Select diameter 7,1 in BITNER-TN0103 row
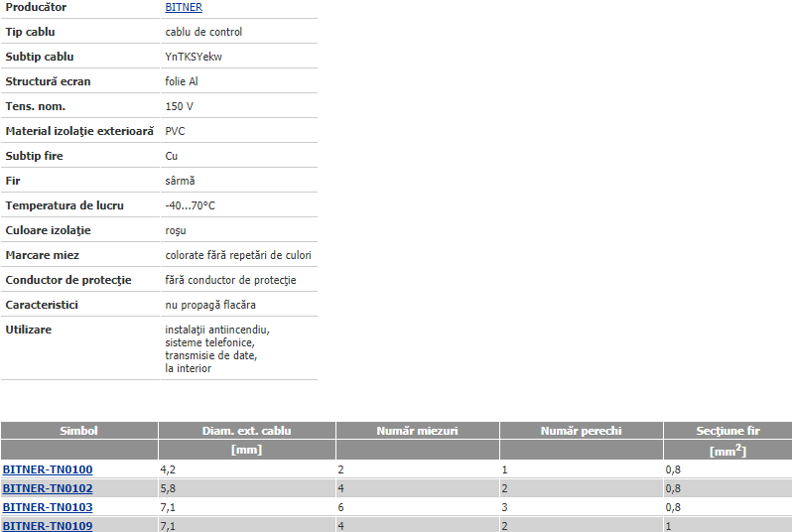This screenshot has width=792, height=532. tap(168, 507)
